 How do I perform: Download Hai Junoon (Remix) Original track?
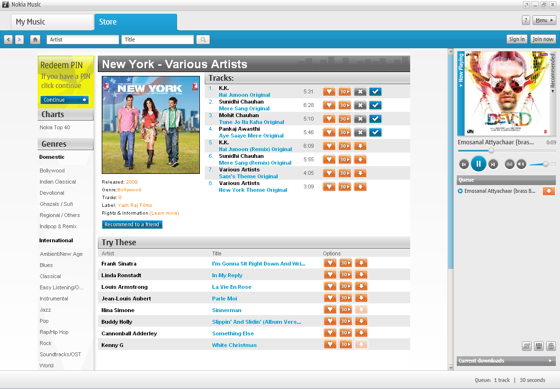coord(360,146)
